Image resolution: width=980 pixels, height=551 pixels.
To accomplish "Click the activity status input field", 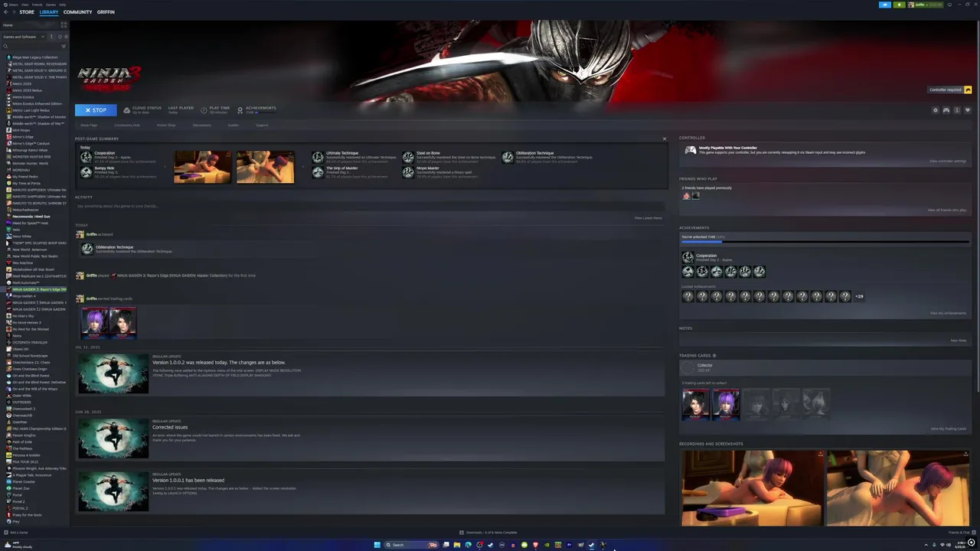I will [x=370, y=206].
